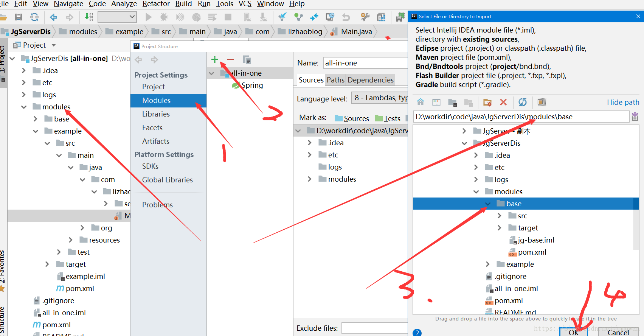The image size is (644, 336).
Task: Click Main.java in the breadcrumb bar
Action: pos(352,31)
